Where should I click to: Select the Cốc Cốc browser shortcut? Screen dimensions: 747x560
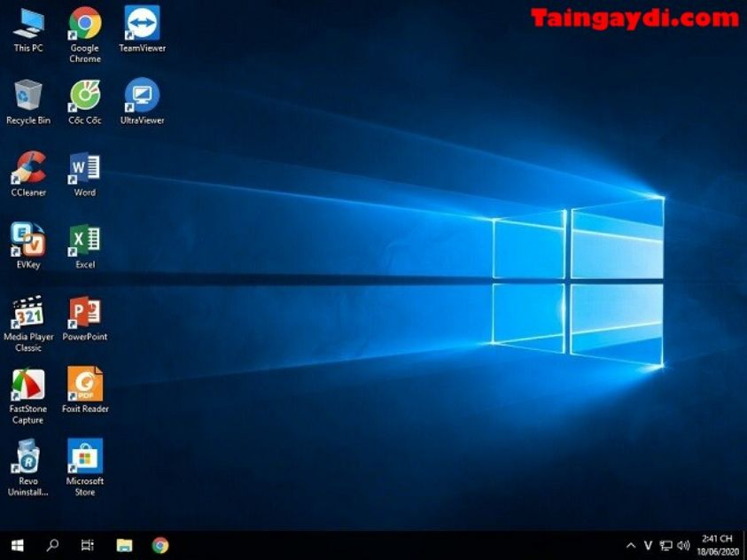[x=85, y=102]
